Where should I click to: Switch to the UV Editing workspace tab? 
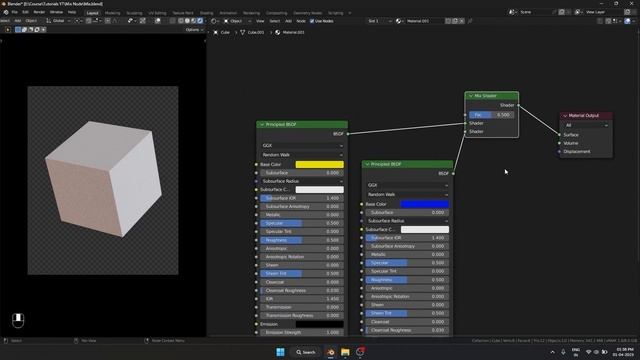157,13
